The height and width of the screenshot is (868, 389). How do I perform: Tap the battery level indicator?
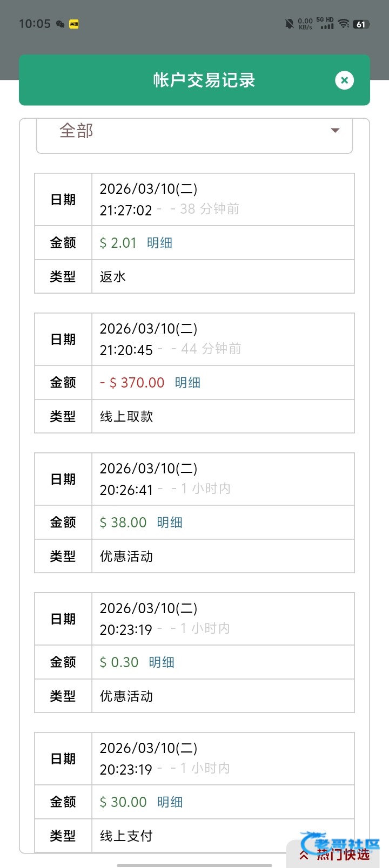[361, 24]
